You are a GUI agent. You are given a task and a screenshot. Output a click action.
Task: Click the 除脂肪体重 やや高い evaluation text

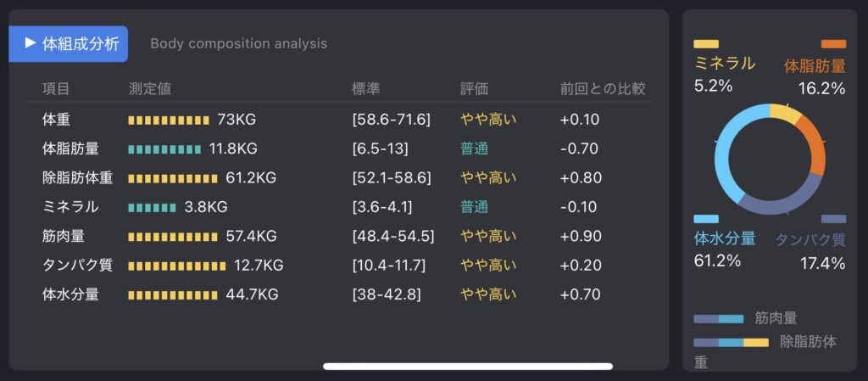pos(488,177)
